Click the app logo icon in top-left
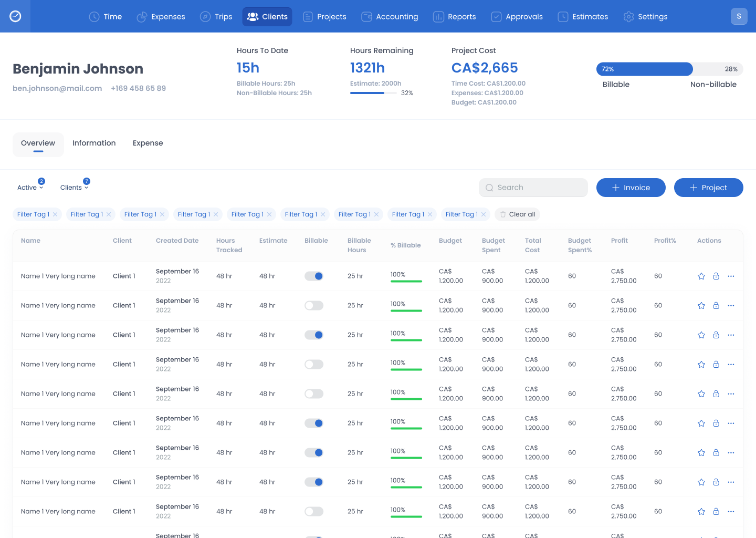The width and height of the screenshot is (756, 538). [15, 16]
